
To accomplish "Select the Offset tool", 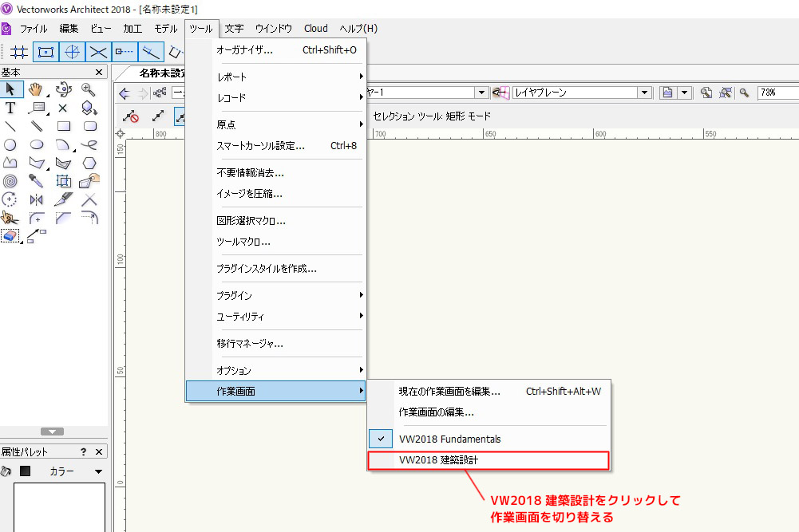I will [x=89, y=218].
